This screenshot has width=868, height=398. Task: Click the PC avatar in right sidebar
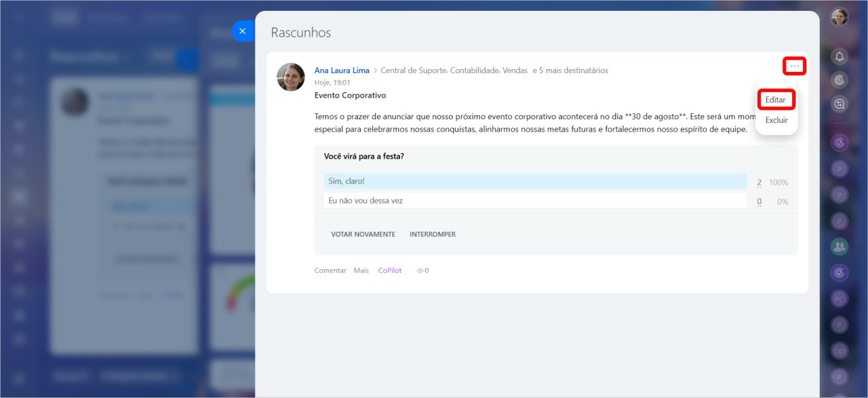840,299
